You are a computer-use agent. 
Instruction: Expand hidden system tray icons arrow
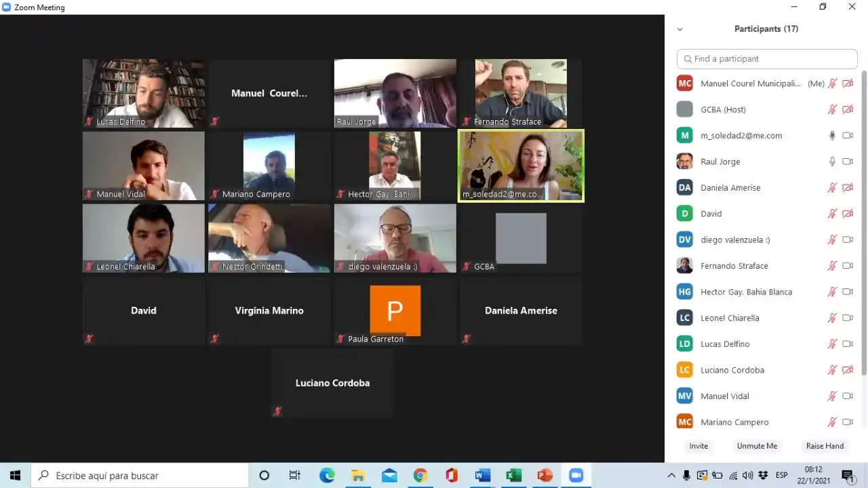click(671, 476)
